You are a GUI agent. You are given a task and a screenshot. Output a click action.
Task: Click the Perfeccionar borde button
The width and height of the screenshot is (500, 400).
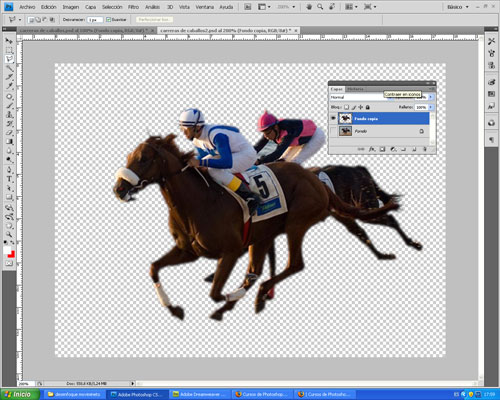coord(154,20)
